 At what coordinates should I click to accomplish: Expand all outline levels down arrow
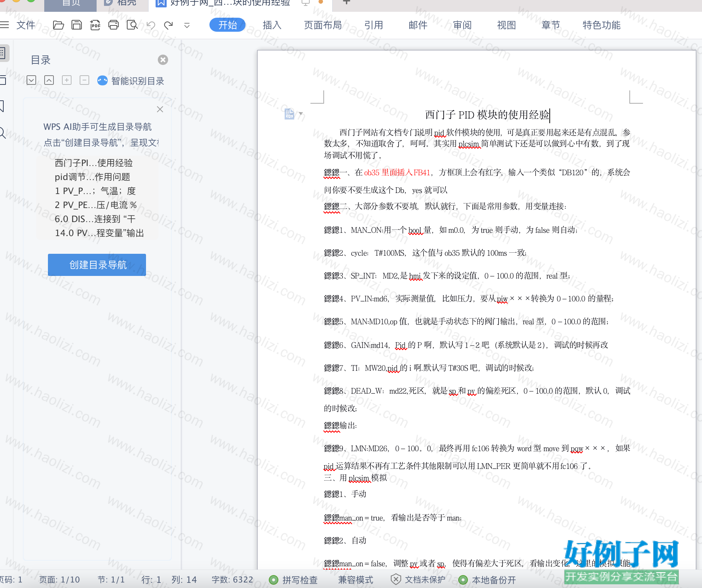31,80
